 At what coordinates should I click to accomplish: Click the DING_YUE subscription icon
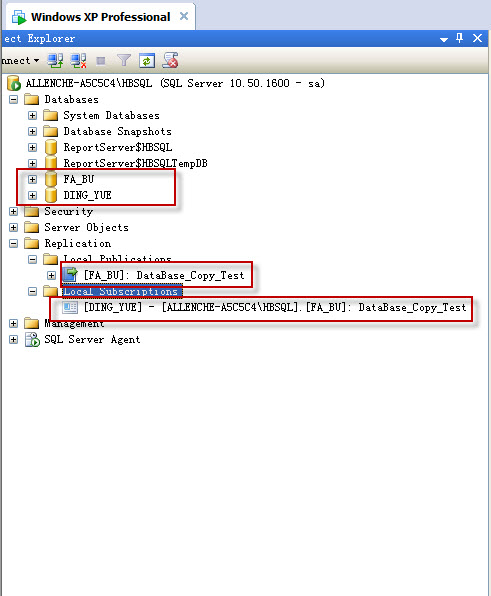point(70,307)
